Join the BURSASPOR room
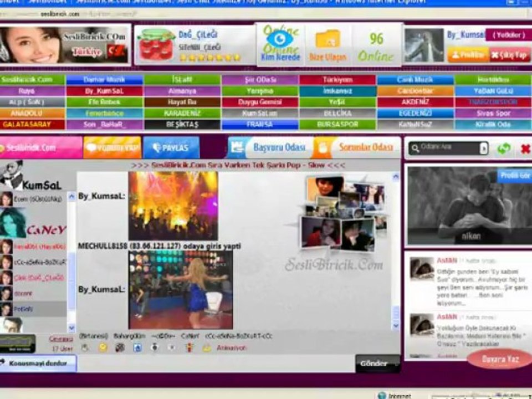532x399 pixels. (337, 125)
